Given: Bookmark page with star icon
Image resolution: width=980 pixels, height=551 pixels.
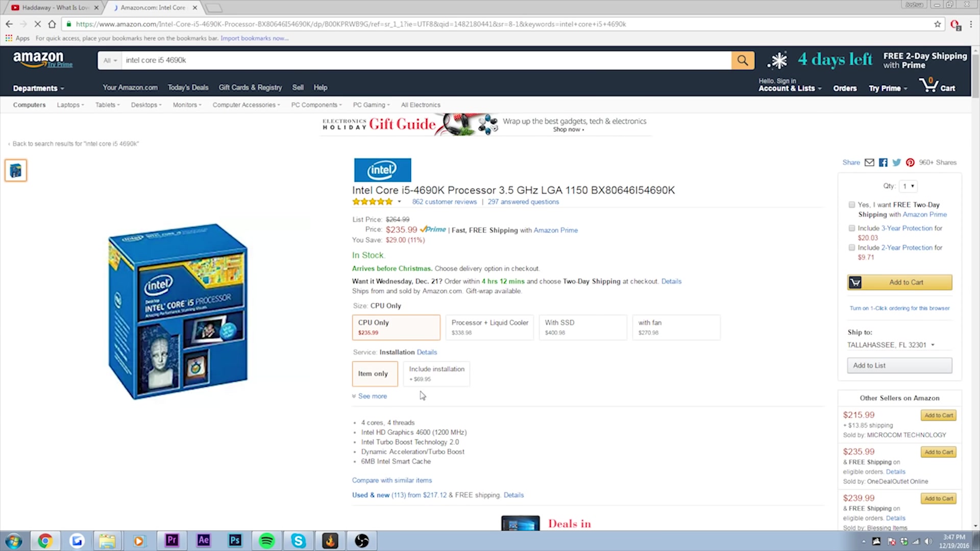Looking at the screenshot, I should point(938,24).
